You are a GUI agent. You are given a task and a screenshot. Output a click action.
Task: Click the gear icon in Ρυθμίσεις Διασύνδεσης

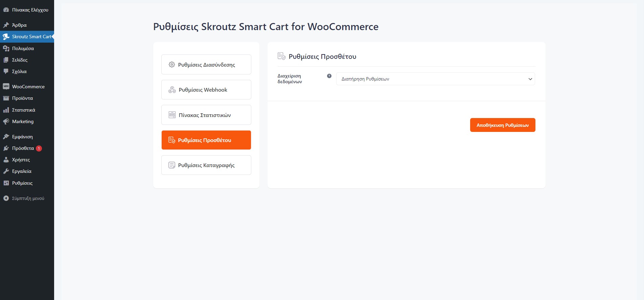172,65
